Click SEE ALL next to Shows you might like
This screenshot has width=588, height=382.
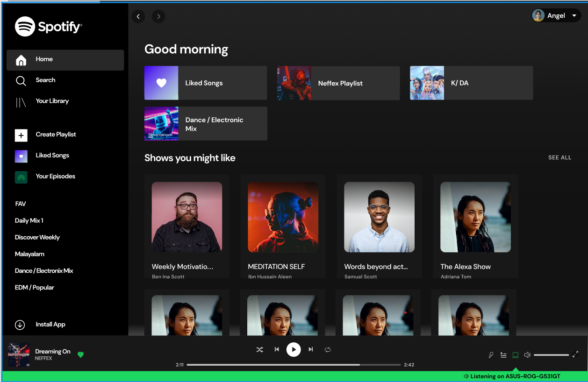click(559, 158)
